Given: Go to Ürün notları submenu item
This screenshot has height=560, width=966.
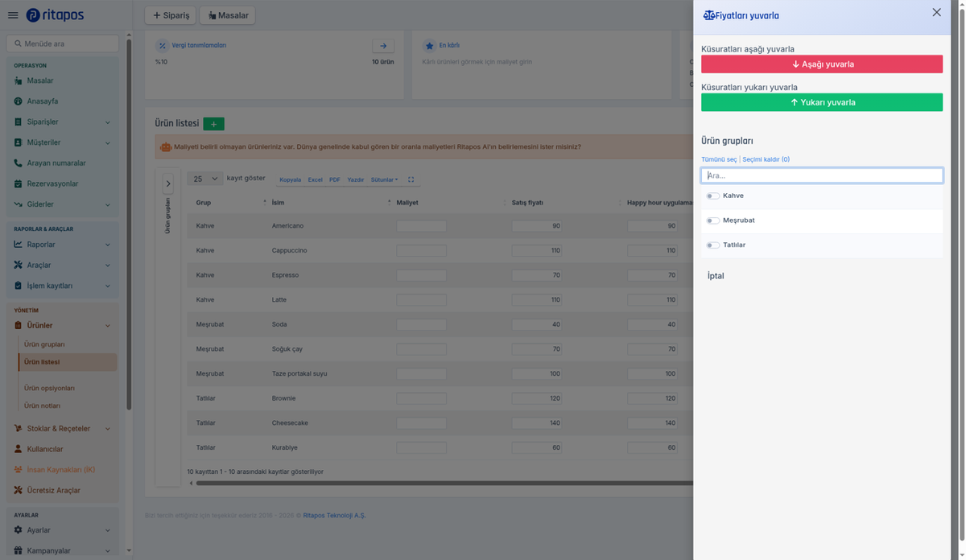Looking at the screenshot, I should (42, 406).
